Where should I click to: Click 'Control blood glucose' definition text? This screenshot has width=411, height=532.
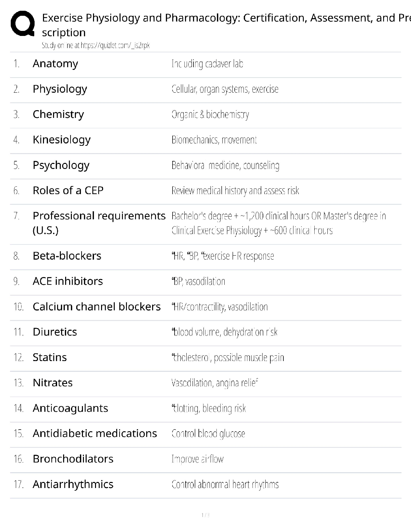click(208, 434)
